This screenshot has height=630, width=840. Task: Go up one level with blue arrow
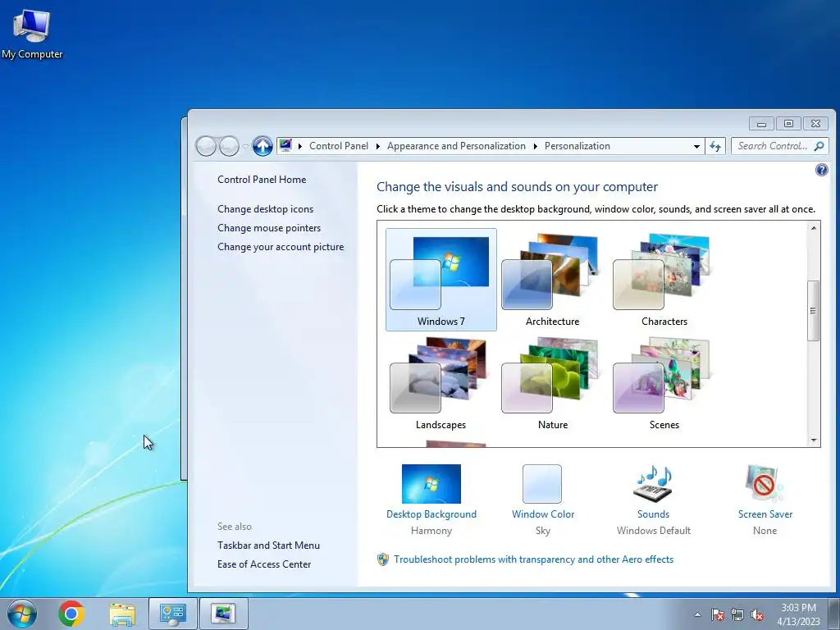tap(262, 146)
